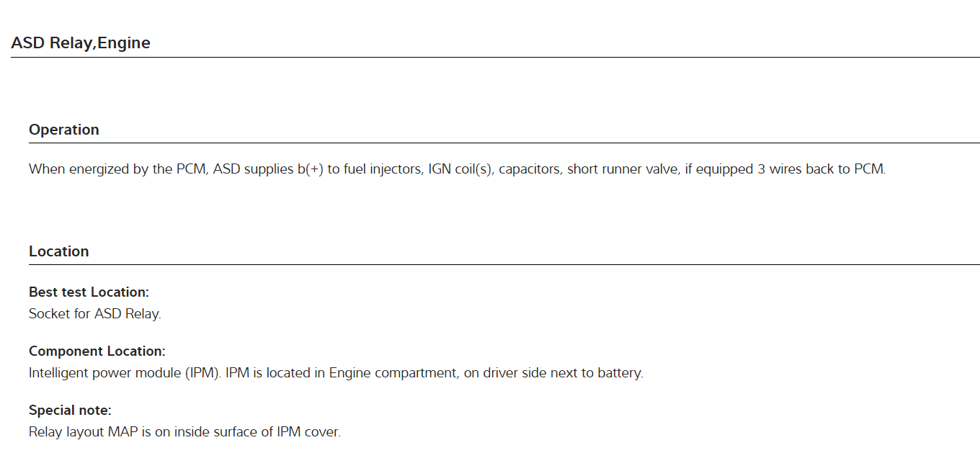Click the "Location" section heading
Image resolution: width=980 pixels, height=453 pixels.
59,251
